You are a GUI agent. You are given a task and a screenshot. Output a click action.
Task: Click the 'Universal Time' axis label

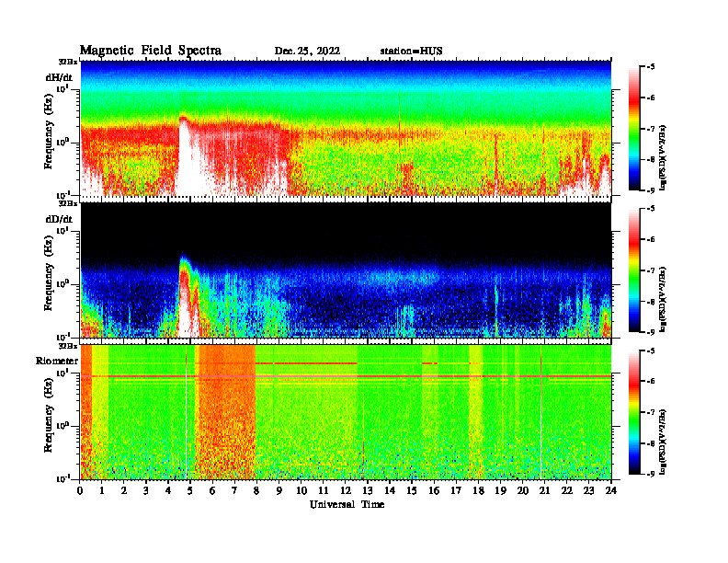(347, 504)
